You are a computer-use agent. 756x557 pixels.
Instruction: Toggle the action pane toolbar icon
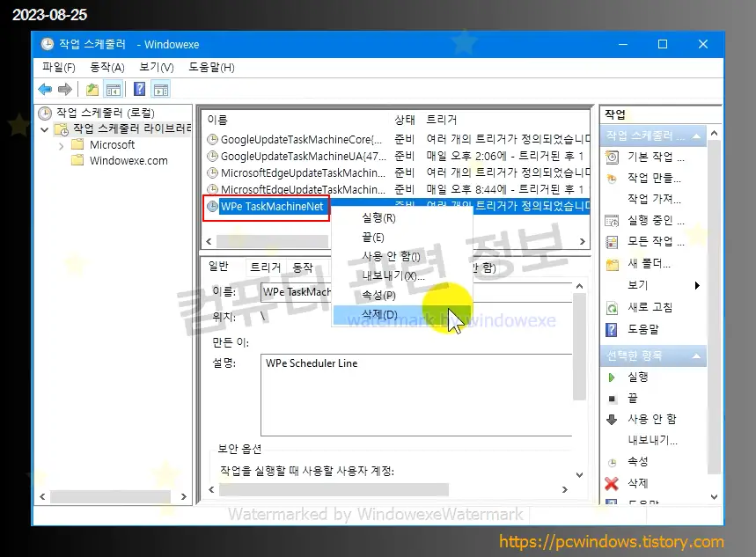coord(161,89)
